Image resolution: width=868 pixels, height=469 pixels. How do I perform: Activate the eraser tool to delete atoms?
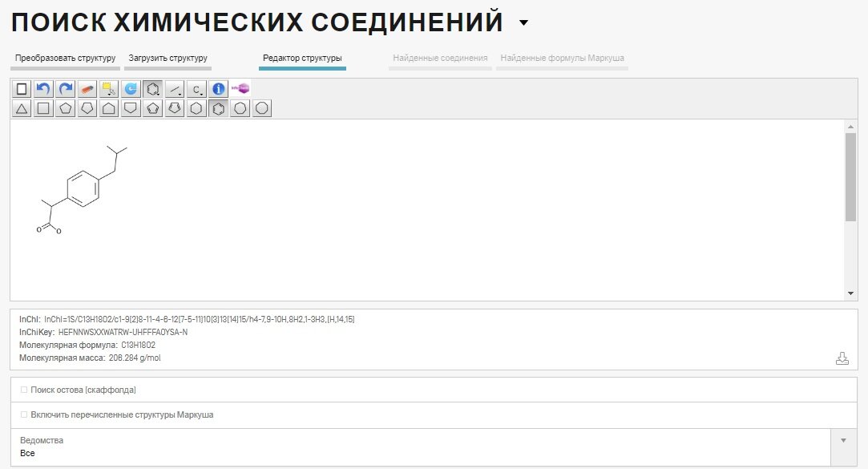coord(87,88)
